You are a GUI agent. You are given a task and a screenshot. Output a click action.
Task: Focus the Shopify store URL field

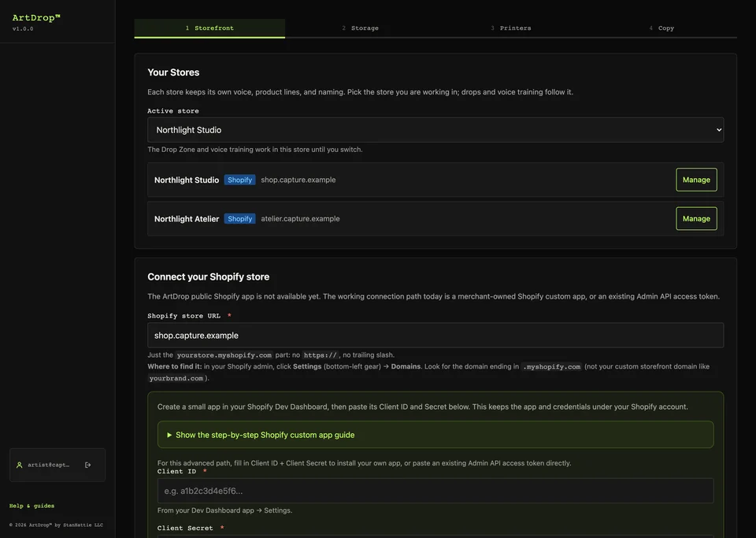click(x=435, y=335)
